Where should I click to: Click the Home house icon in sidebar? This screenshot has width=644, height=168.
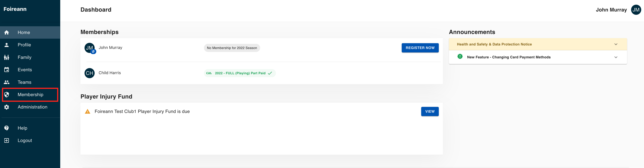coord(6,32)
